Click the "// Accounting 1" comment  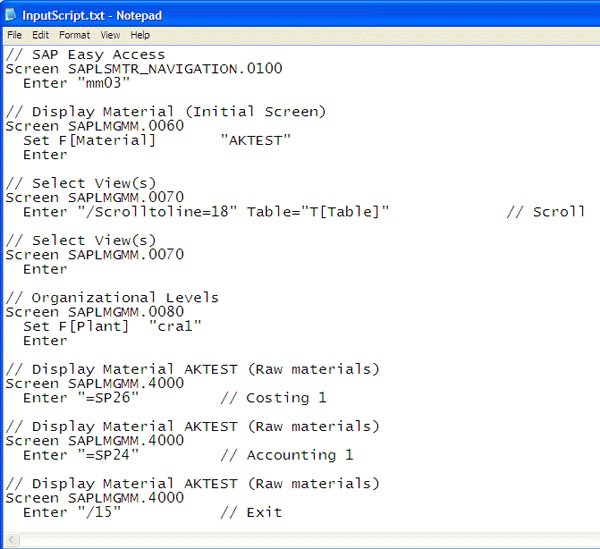pos(287,455)
